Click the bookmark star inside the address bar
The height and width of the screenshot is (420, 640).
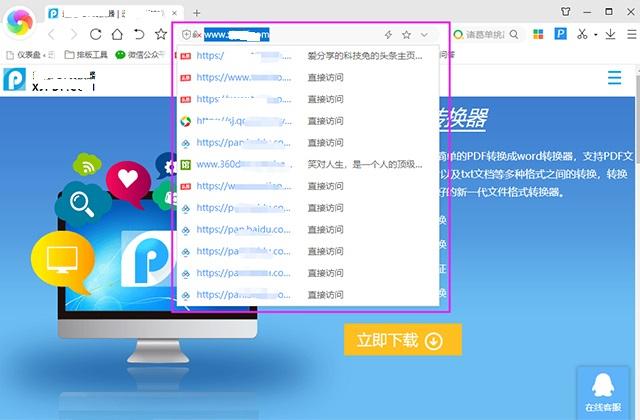406,35
